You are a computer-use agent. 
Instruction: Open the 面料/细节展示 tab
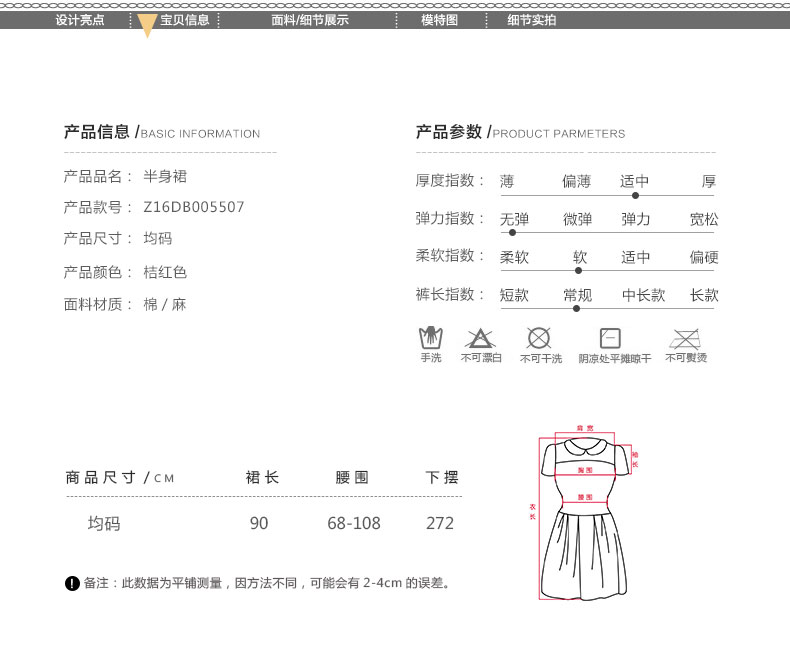(310, 20)
